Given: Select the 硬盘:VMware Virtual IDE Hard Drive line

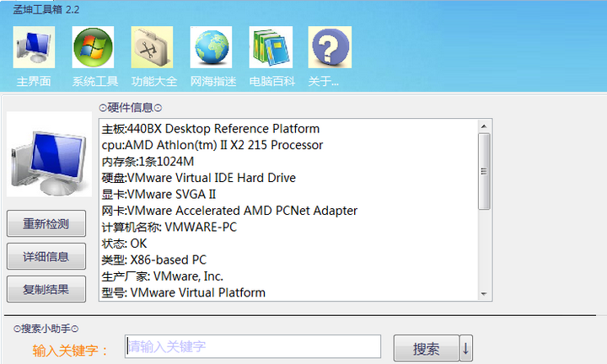Looking at the screenshot, I should tap(199, 178).
